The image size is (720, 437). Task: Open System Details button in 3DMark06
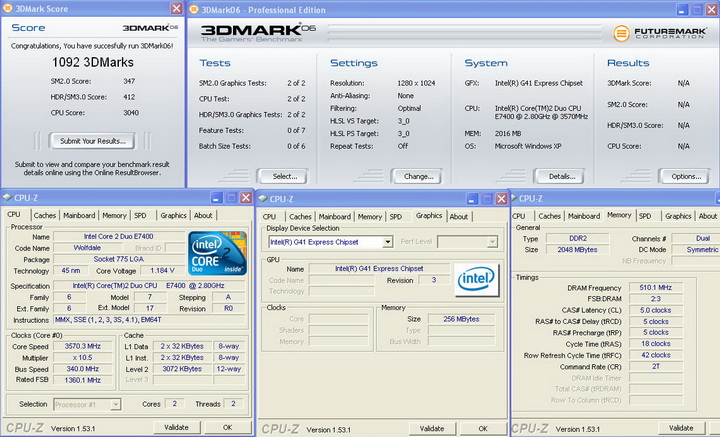[561, 176]
